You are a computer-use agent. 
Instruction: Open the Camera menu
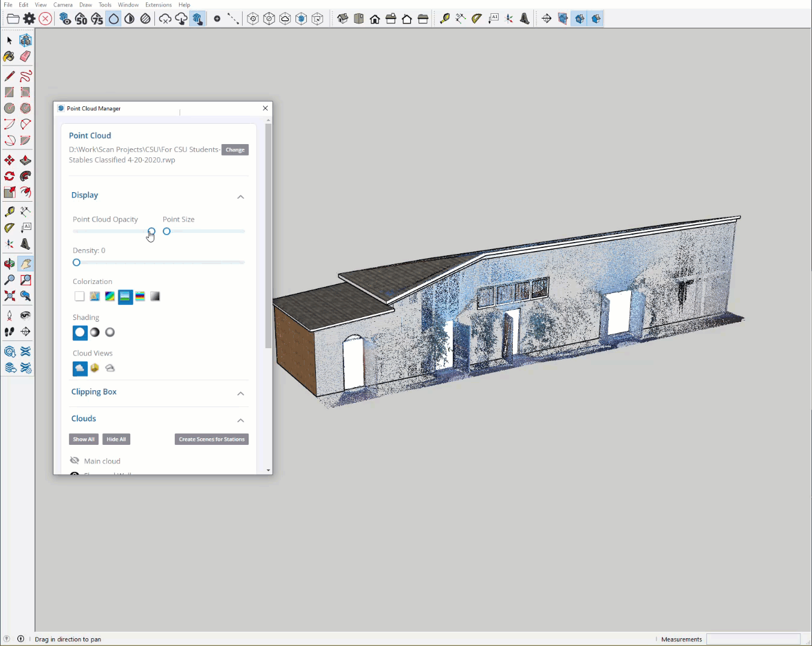pos(63,4)
